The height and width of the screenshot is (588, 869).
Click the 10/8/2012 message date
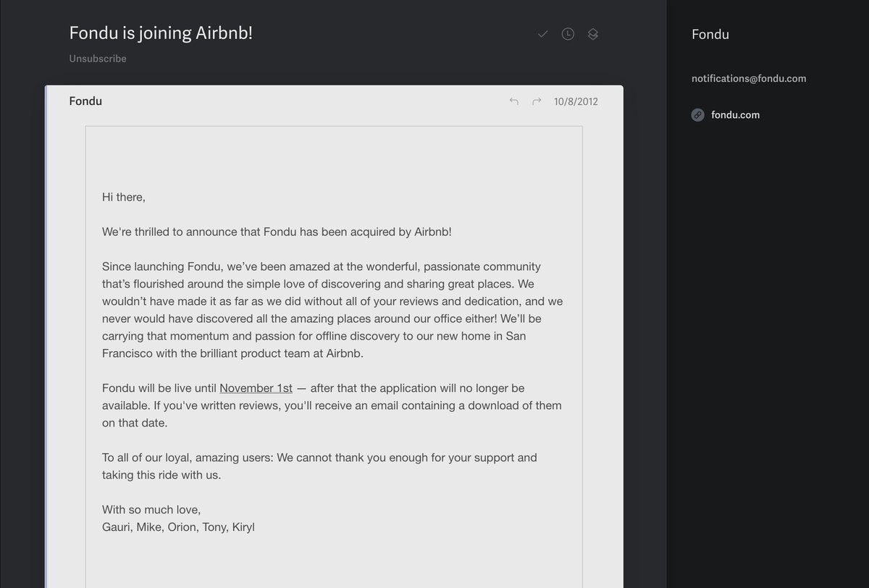coord(576,101)
